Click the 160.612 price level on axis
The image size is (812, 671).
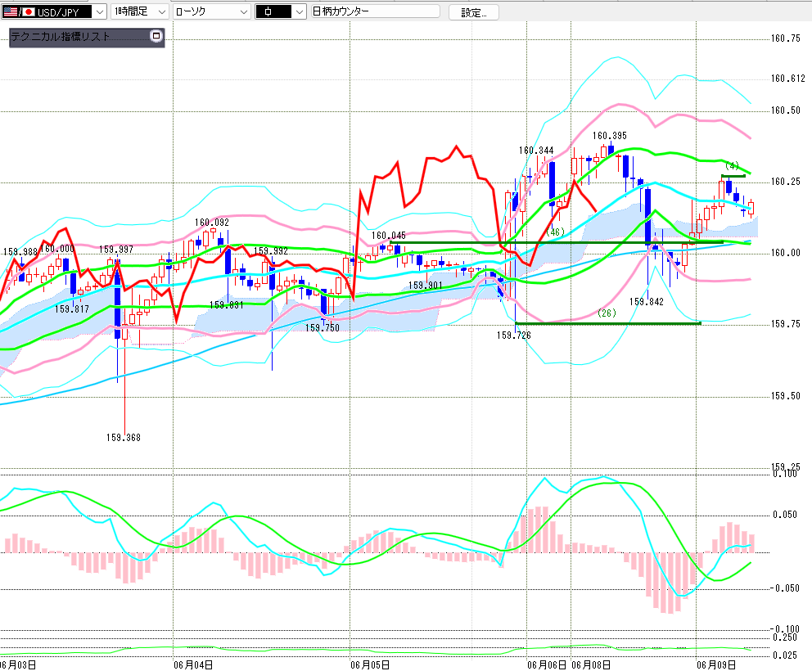tap(788, 79)
